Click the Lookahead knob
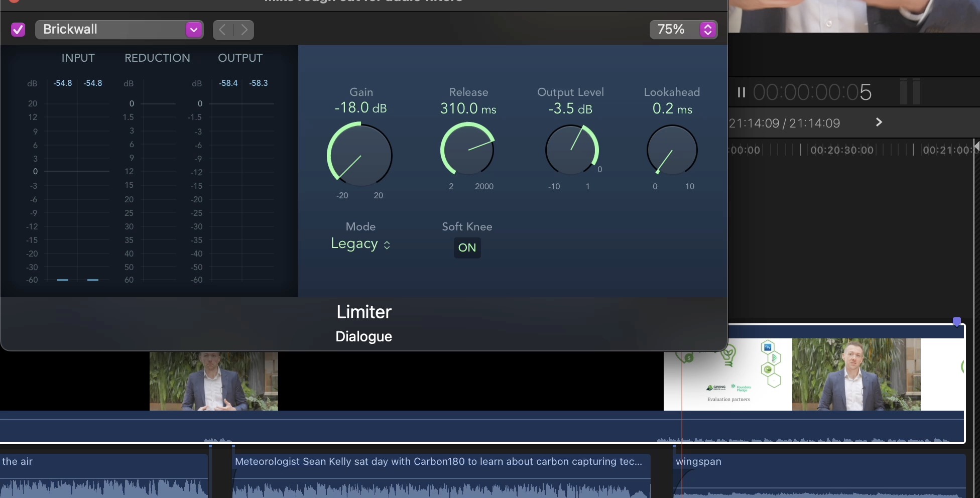 click(x=672, y=150)
